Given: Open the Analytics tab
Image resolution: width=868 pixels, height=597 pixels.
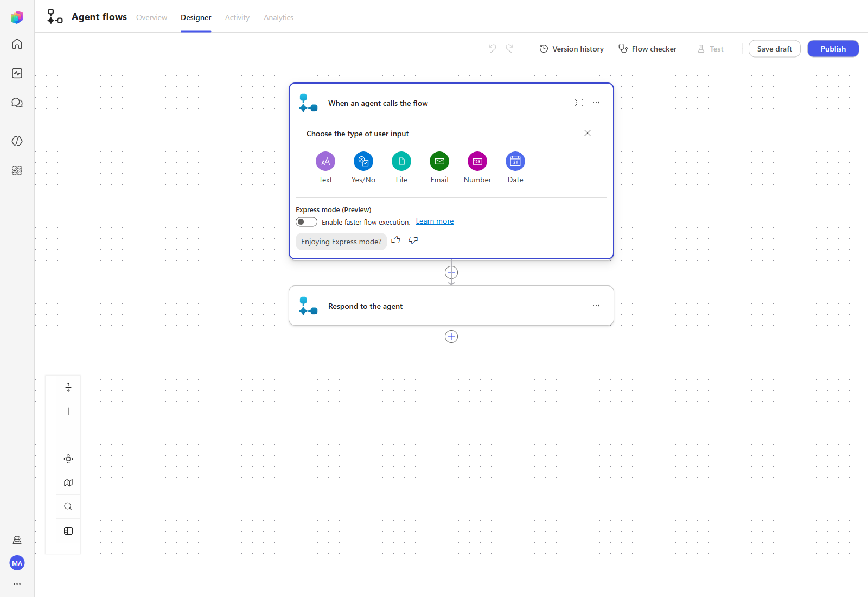Looking at the screenshot, I should pyautogui.click(x=278, y=17).
